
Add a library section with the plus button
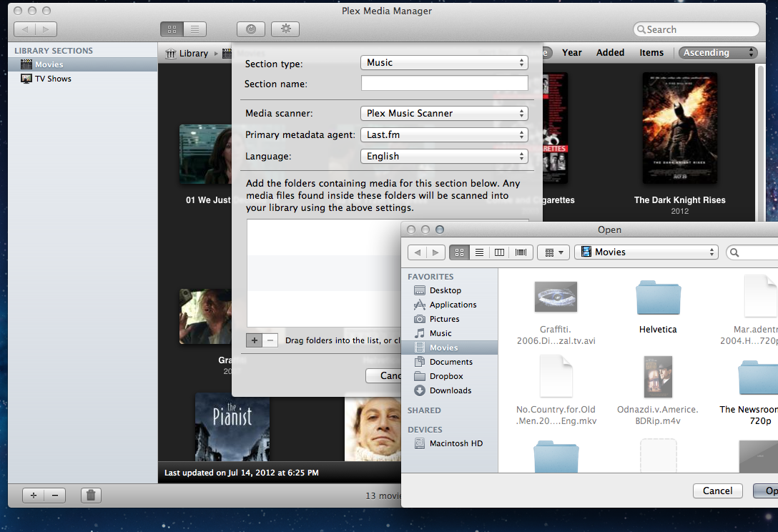coord(33,496)
